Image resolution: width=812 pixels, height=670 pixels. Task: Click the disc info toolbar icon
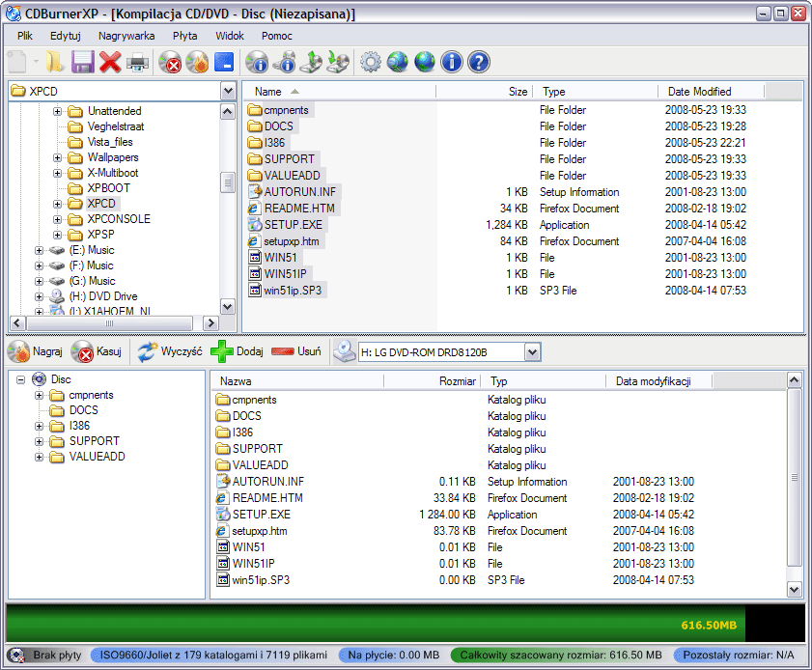click(x=258, y=62)
